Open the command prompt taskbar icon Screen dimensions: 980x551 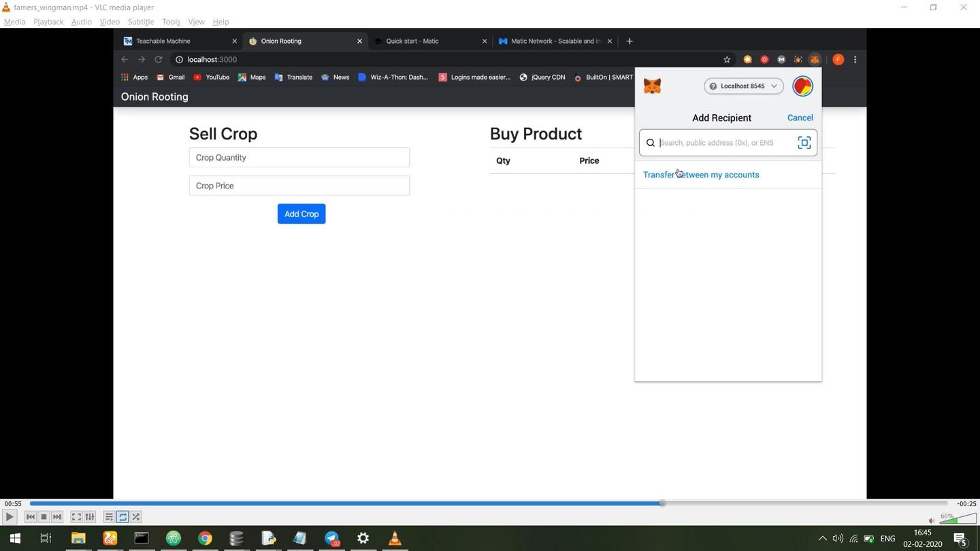pos(141,539)
